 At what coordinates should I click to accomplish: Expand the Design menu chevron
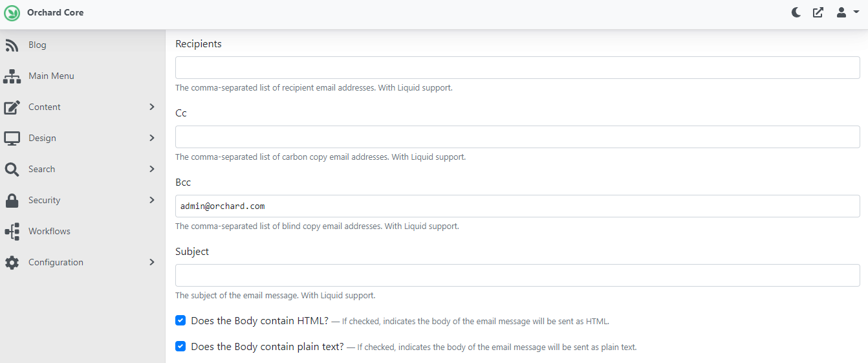152,138
